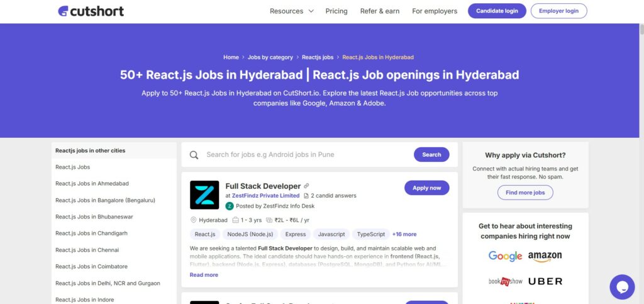644x304 pixels.
Task: Expand +16 more skills
Action: click(x=404, y=234)
